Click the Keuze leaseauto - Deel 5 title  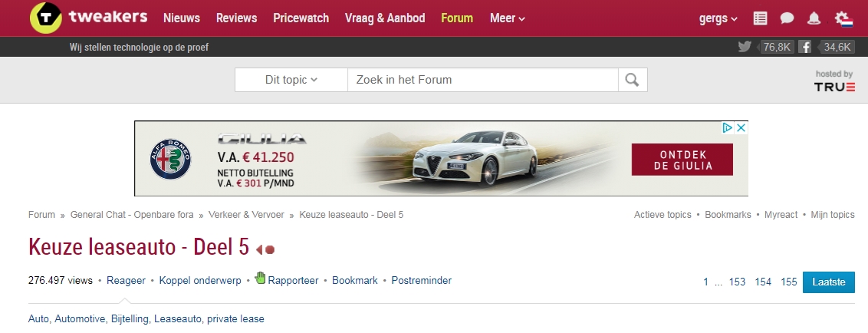click(139, 247)
